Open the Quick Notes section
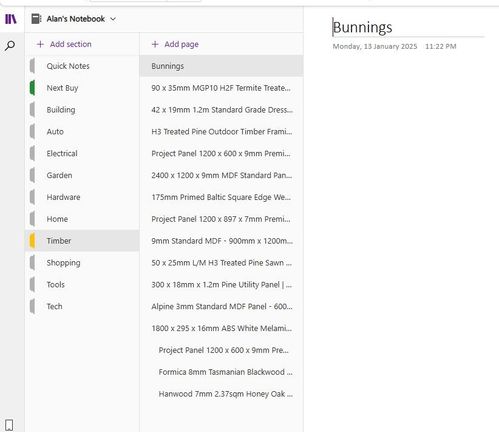The image size is (499, 432). point(82,66)
